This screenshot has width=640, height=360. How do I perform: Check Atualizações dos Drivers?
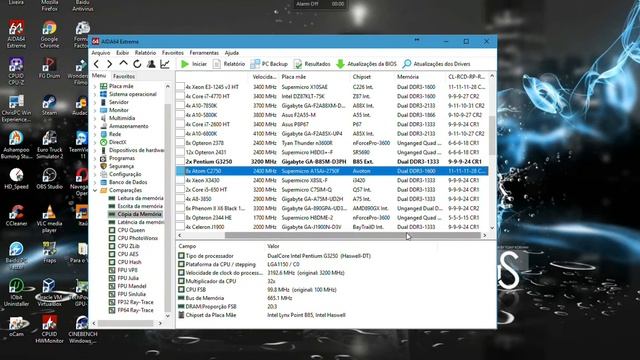(436, 64)
